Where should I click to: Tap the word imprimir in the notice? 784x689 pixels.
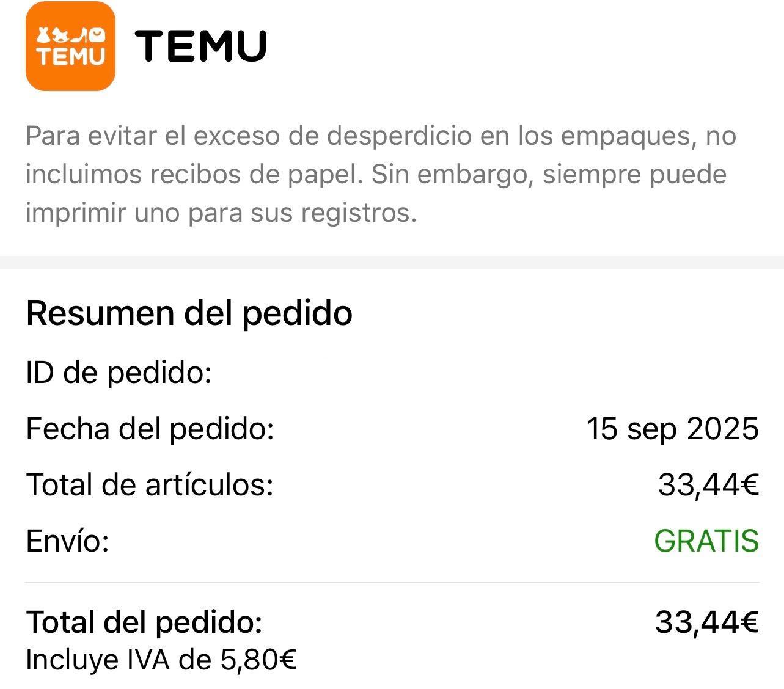(75, 213)
